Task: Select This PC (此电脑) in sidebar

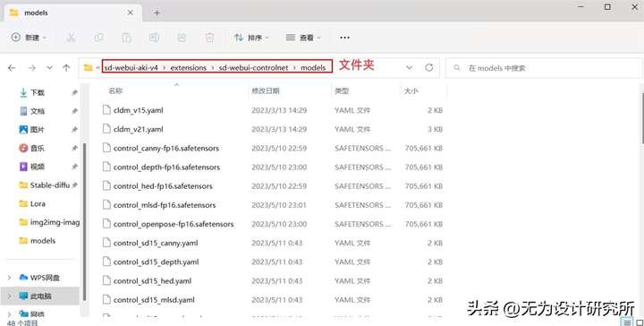Action: 40,296
